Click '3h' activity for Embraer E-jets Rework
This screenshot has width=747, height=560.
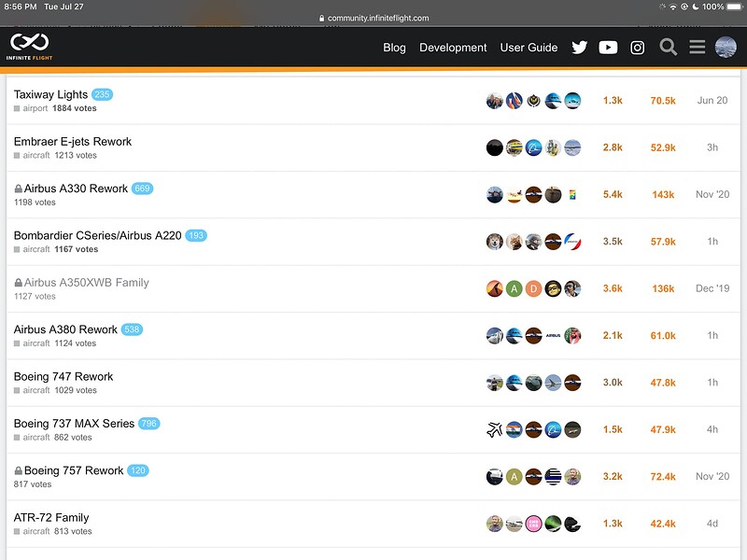712,147
